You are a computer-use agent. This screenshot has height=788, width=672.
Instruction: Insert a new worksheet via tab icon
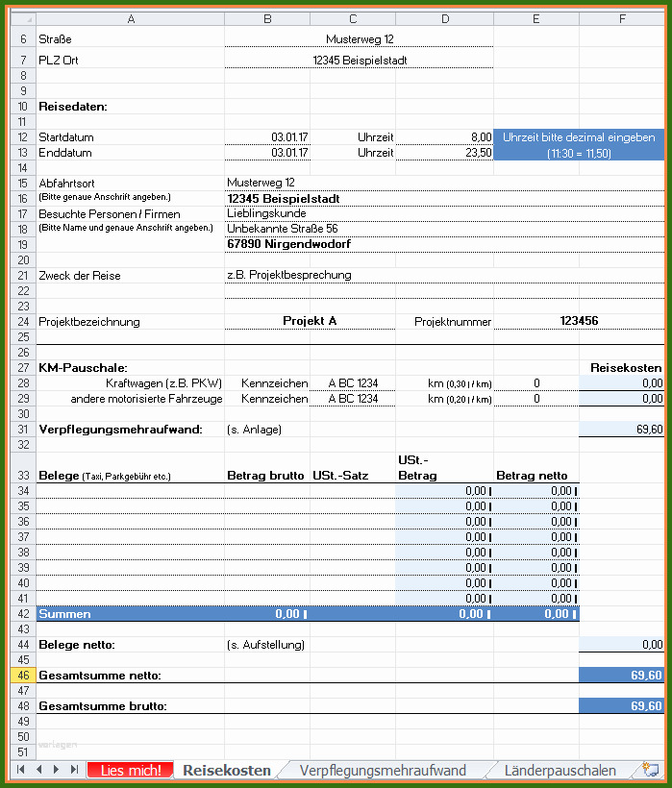[x=650, y=770]
